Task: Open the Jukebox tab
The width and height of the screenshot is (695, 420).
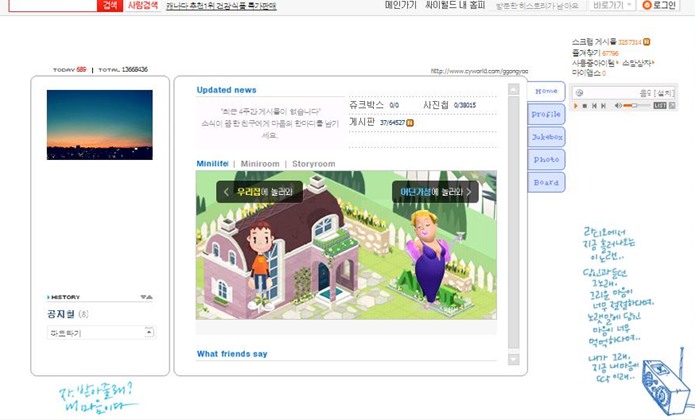Action: 546,137
